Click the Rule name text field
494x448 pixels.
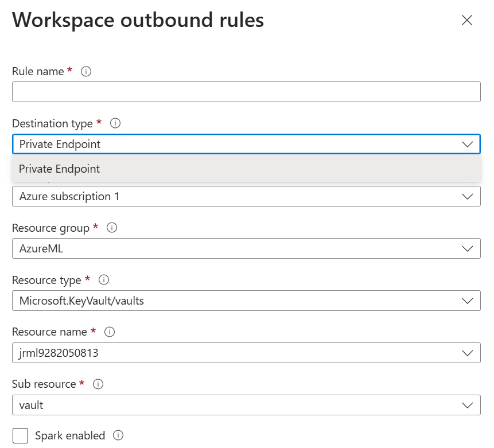click(x=246, y=92)
